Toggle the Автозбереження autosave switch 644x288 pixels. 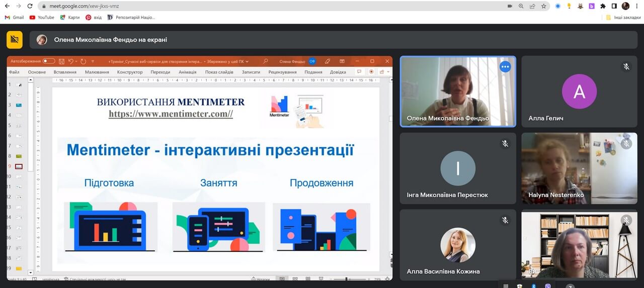coord(49,61)
